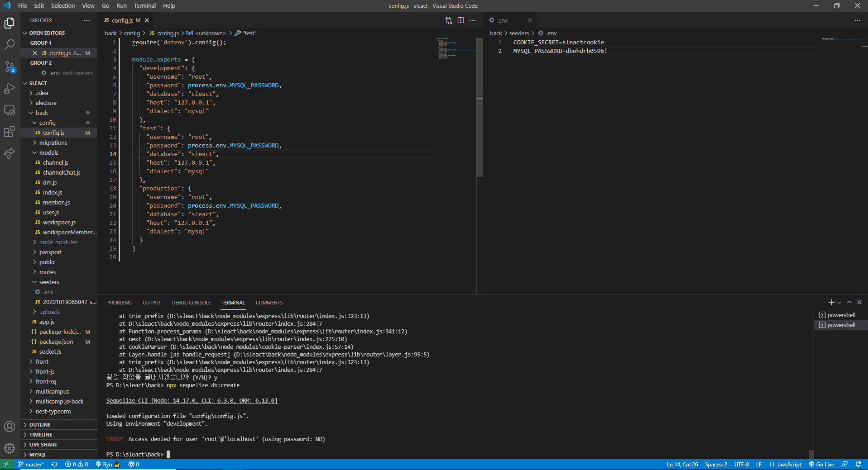This screenshot has width=868, height=470.
Task: Expand the routes folder
Action: pyautogui.click(x=47, y=272)
